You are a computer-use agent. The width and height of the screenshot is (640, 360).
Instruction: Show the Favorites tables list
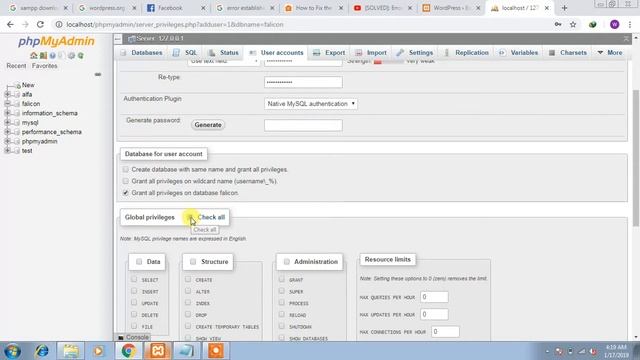click(x=44, y=66)
